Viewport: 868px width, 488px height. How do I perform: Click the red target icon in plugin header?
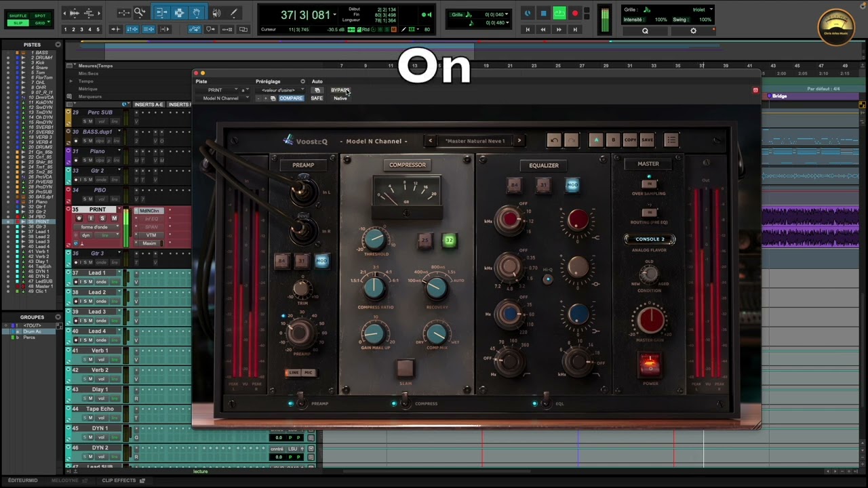(755, 90)
